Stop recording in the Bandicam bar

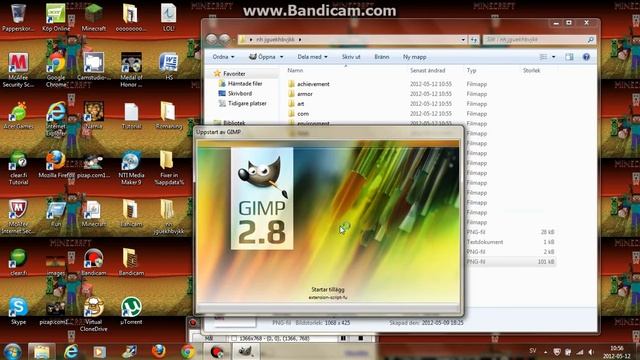coord(361,338)
